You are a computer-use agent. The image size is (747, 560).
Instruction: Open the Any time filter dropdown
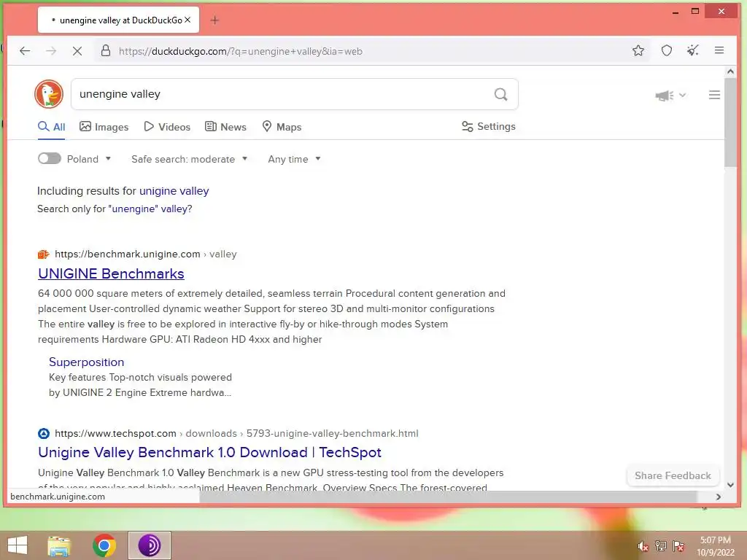(294, 159)
